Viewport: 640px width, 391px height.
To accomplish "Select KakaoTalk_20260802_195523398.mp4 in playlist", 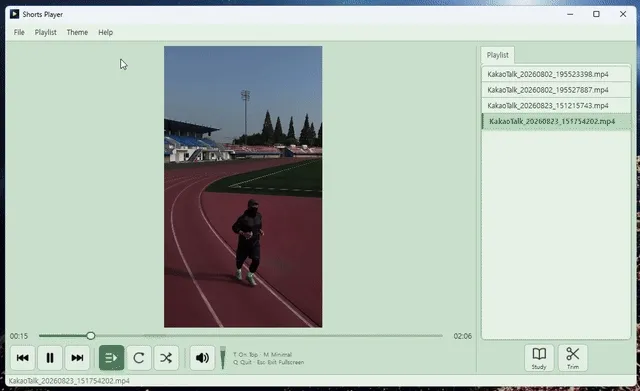I will pos(556,74).
